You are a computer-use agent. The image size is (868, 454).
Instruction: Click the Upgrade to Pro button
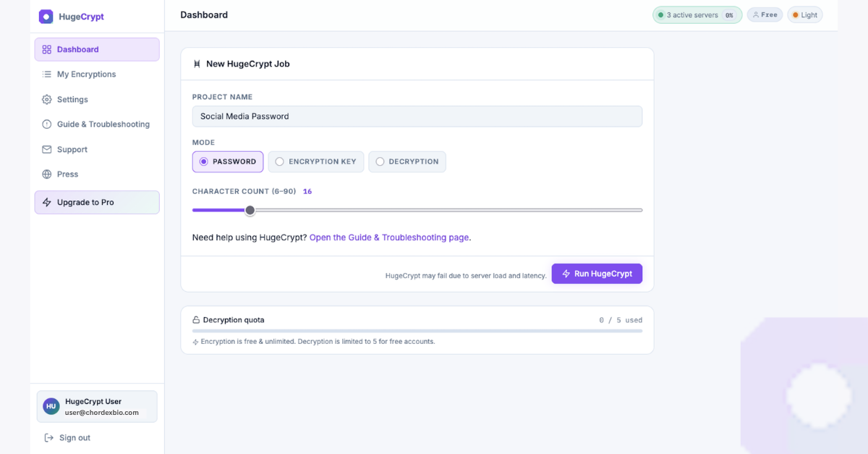click(97, 202)
